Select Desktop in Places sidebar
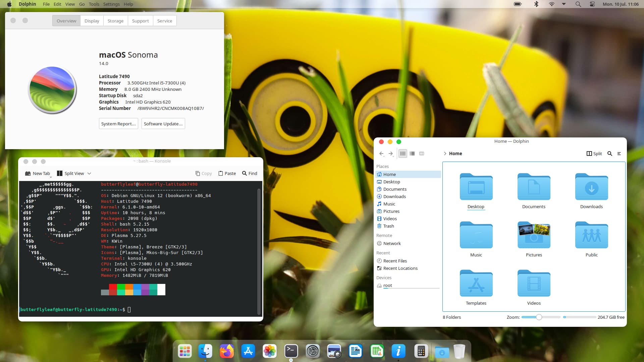Image resolution: width=644 pixels, height=362 pixels. tap(408, 182)
